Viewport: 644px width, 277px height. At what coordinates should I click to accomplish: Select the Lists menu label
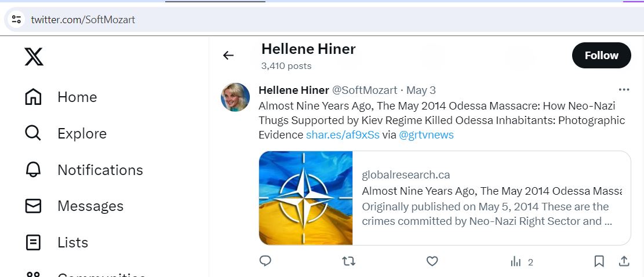(72, 243)
